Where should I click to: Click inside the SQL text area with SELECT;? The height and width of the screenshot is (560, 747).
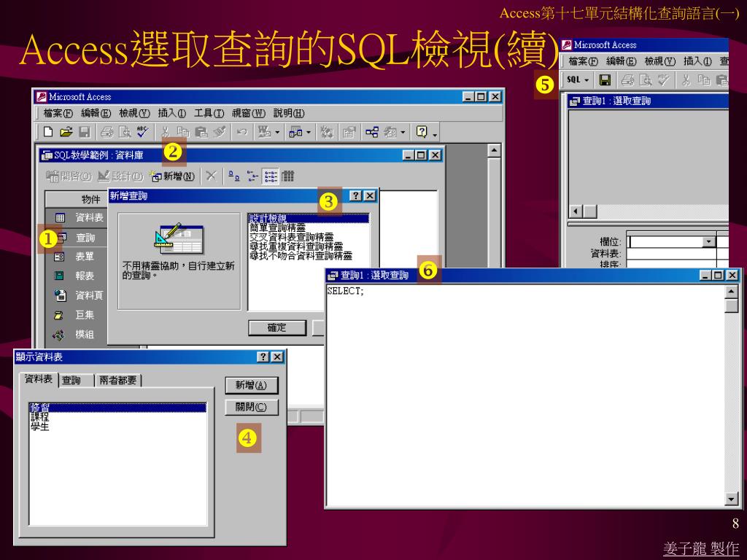[x=525, y=395]
